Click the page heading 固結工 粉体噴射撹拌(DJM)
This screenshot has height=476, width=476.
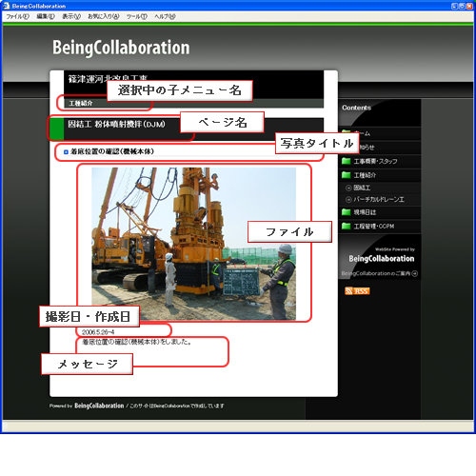[116, 124]
